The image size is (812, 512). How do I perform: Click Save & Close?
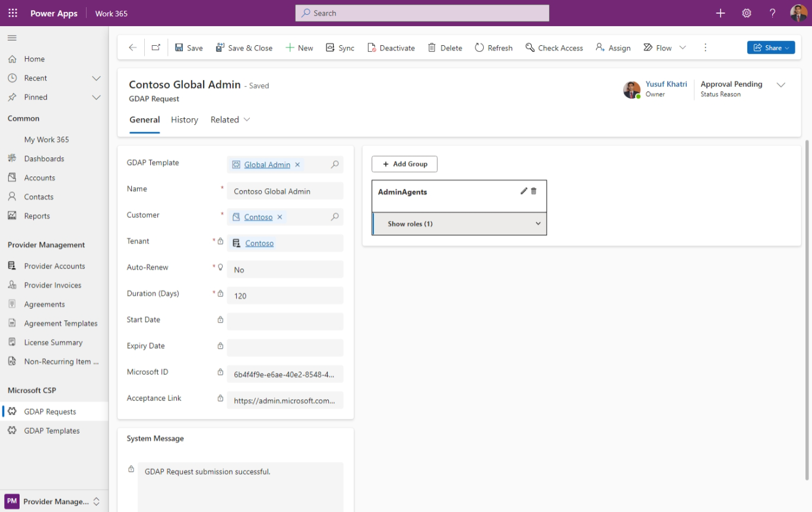[244, 48]
